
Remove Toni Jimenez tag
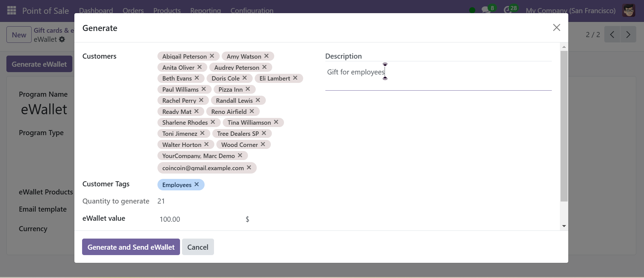click(x=202, y=133)
